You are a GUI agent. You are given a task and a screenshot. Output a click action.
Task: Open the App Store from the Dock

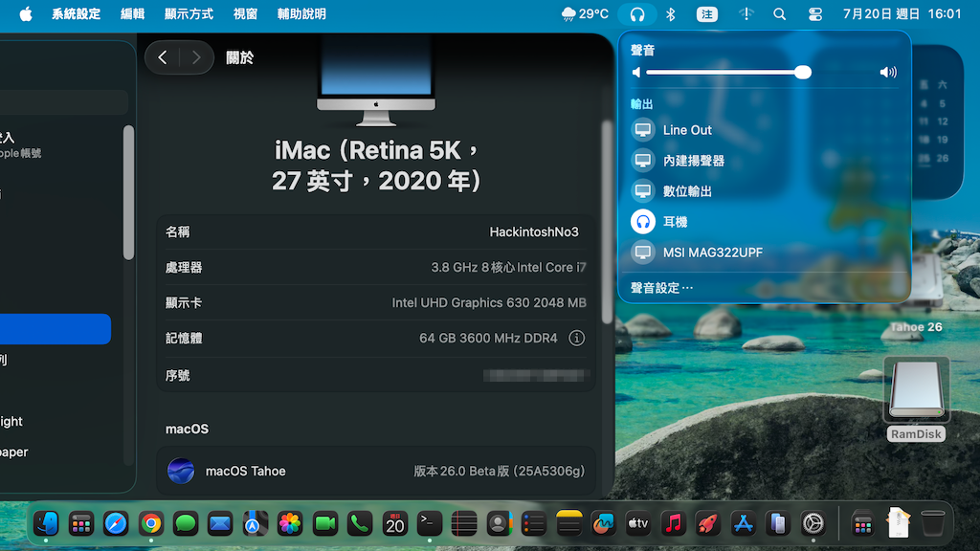pyautogui.click(x=743, y=523)
